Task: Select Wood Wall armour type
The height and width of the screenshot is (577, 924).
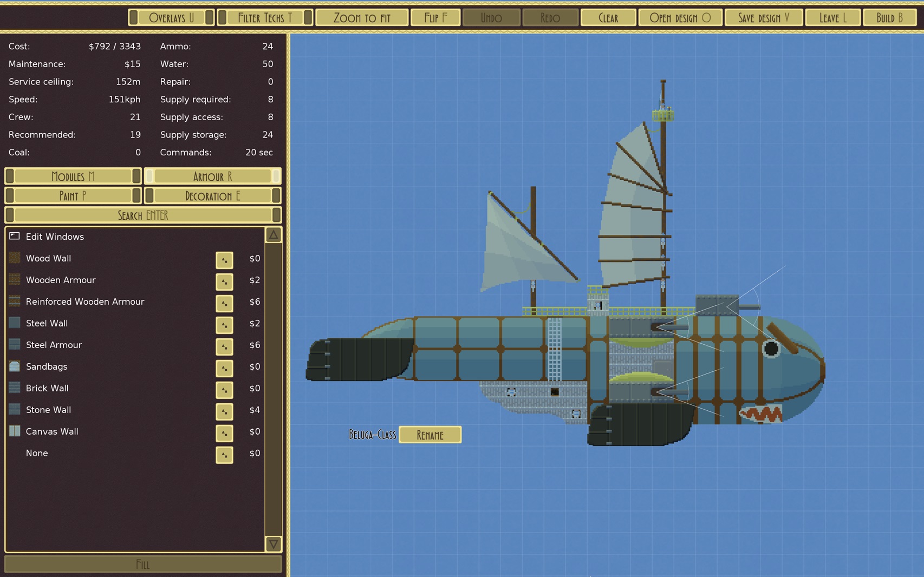Action: pyautogui.click(x=135, y=258)
